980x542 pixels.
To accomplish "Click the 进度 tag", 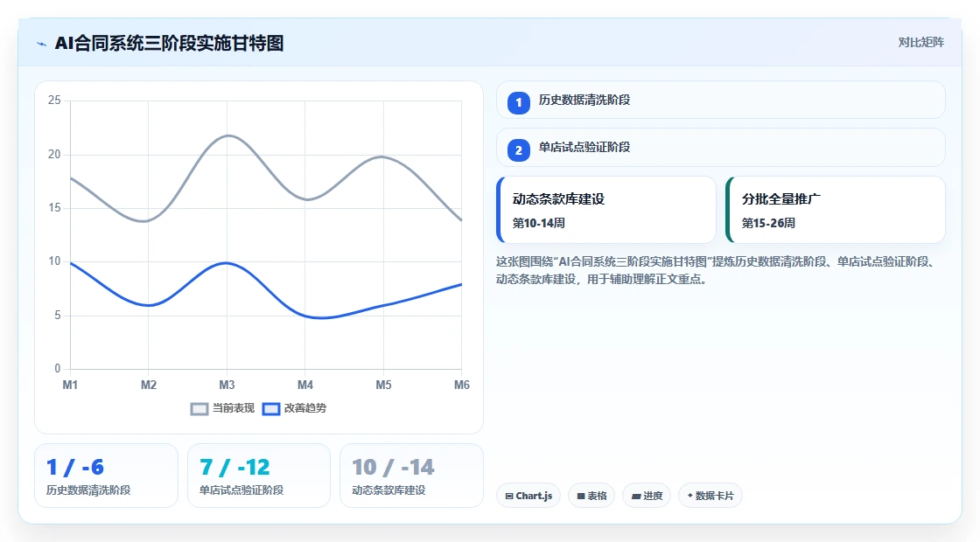I will click(x=647, y=496).
